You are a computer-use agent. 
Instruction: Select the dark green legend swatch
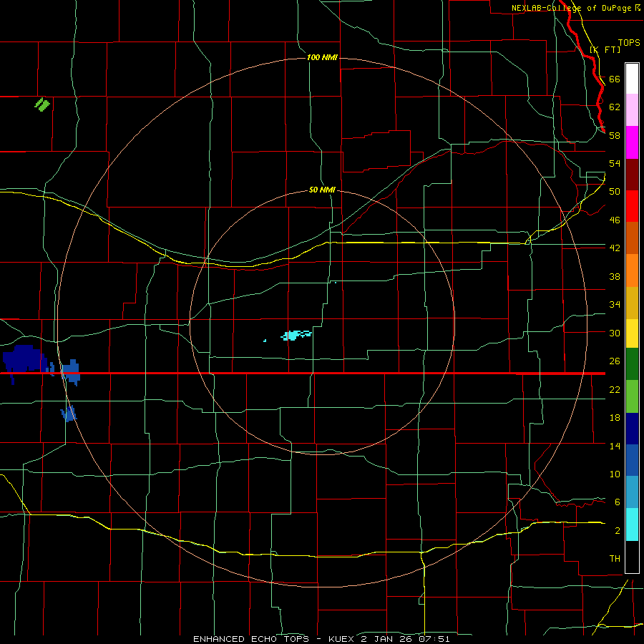pos(632,364)
